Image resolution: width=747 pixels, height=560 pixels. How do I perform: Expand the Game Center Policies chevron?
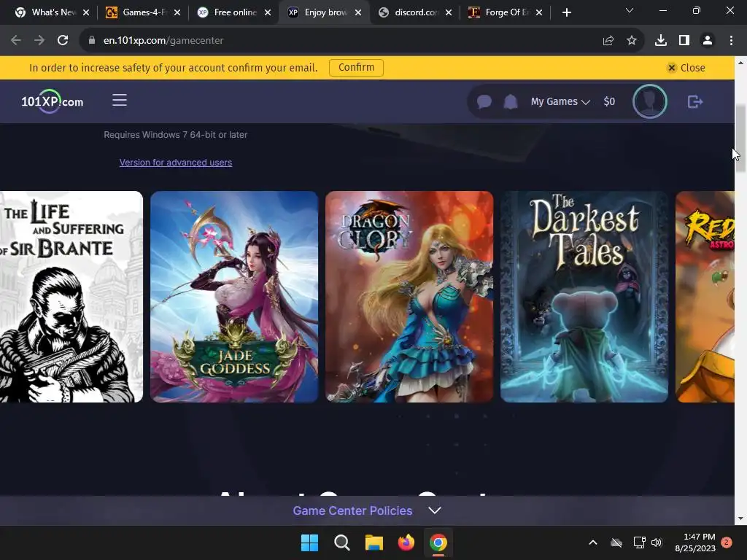pos(435,510)
